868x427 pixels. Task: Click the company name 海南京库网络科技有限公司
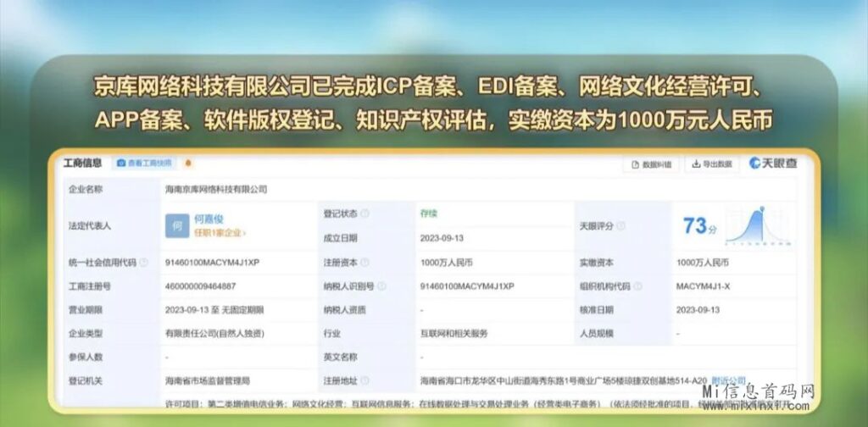(x=216, y=189)
